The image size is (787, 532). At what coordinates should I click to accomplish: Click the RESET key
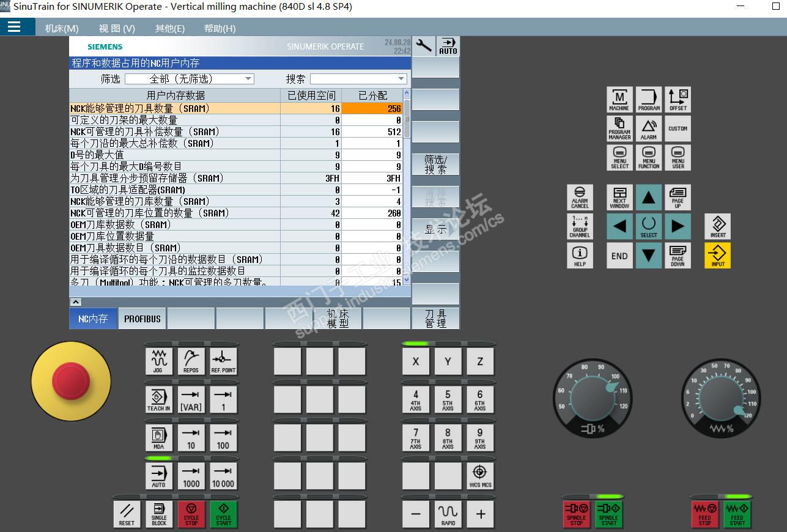(127, 514)
